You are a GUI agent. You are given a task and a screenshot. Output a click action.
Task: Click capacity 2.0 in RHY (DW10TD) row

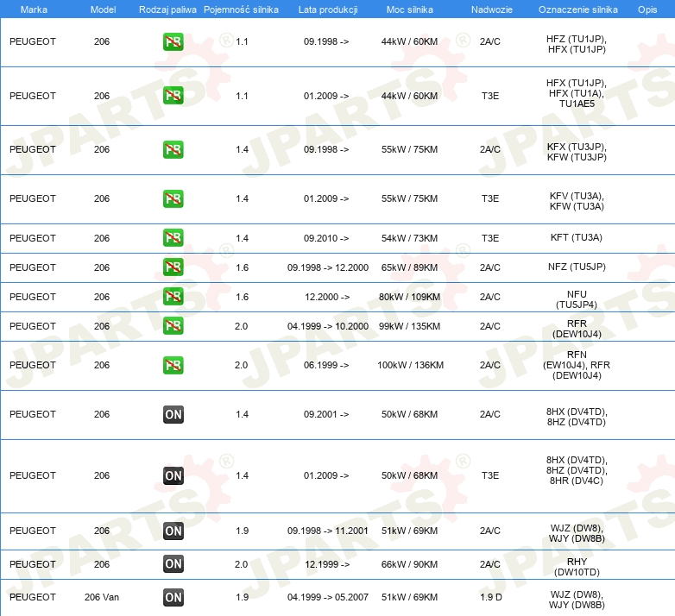pos(241,564)
